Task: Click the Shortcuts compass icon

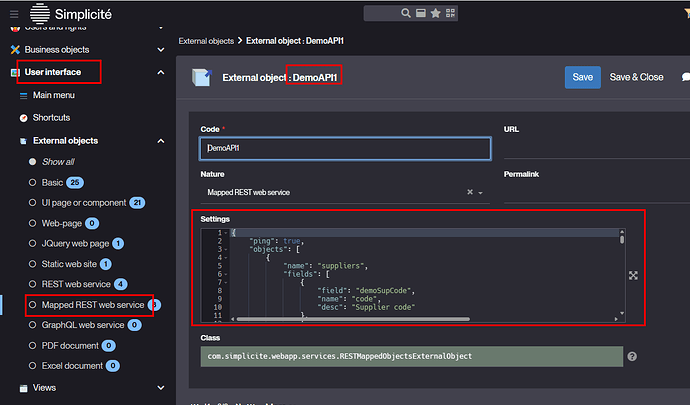Action: click(24, 118)
